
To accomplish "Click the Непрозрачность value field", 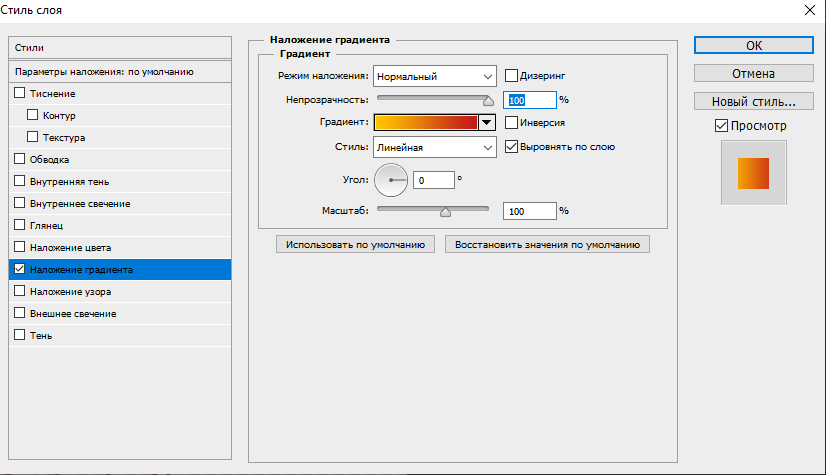I will [530, 100].
